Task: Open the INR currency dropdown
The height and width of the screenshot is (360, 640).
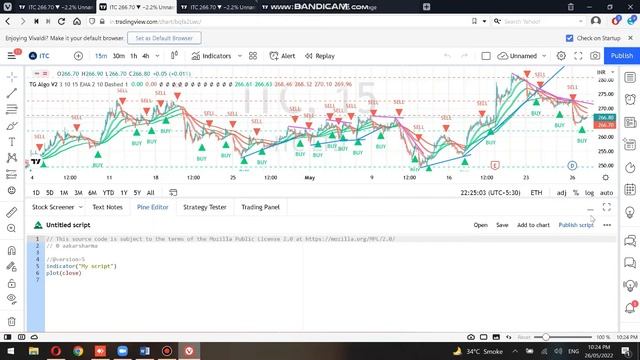Action: (x=606, y=72)
